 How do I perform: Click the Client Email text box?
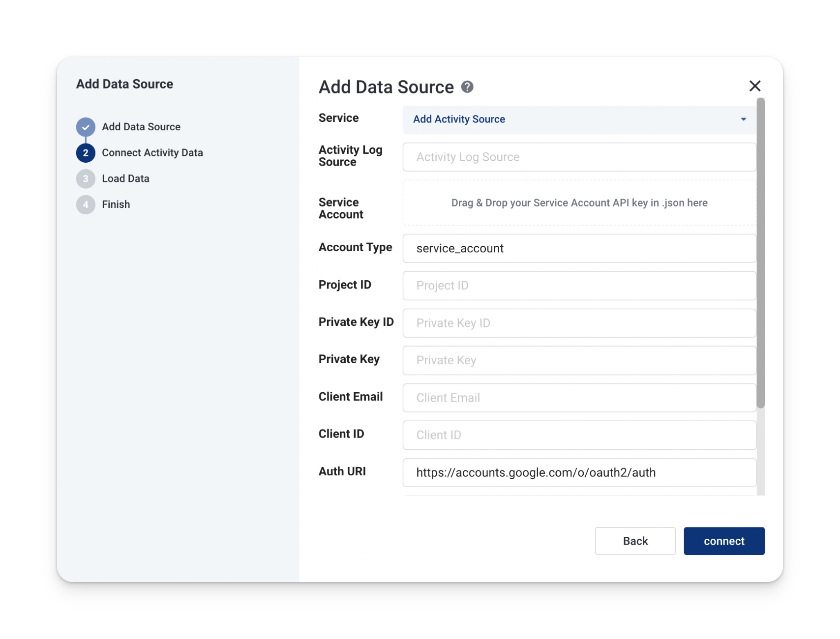(579, 398)
